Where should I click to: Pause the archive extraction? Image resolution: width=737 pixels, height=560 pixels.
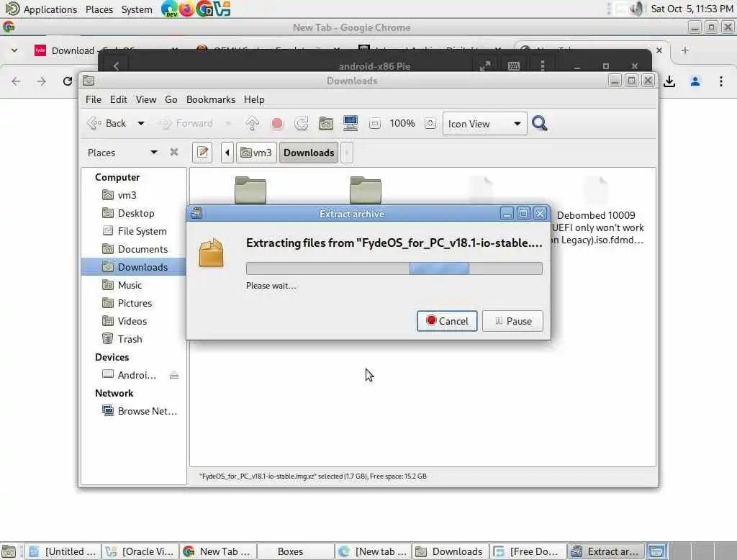512,321
